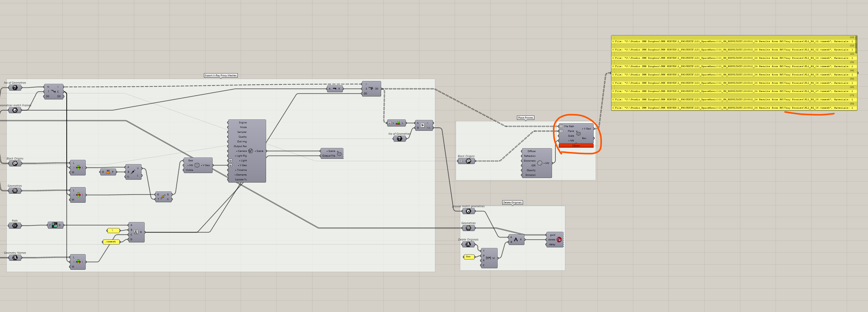Click the arrow icon on List Length input
Screen dimensions: 868x312
(x=390, y=123)
